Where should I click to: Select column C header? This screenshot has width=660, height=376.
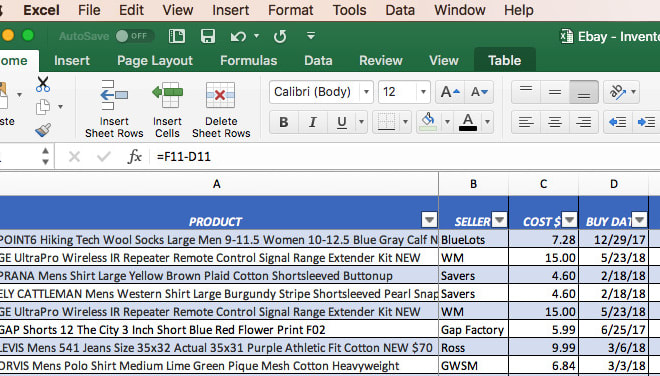[543, 184]
